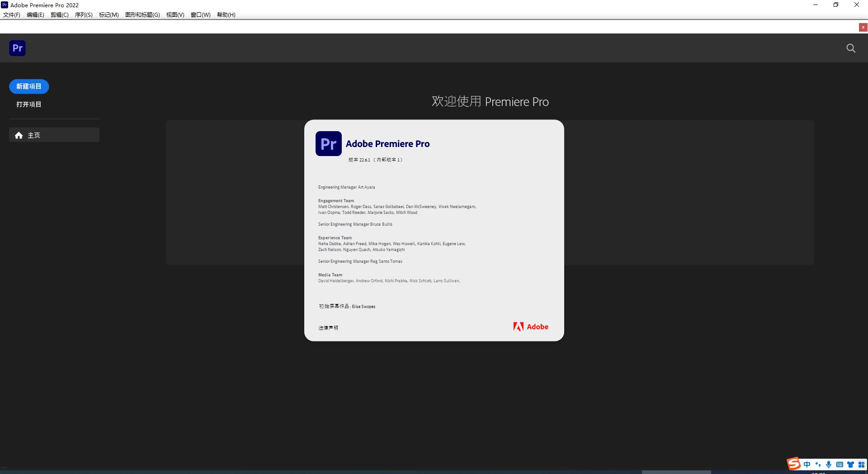Click the Pr logo on the home screen
The width and height of the screenshot is (868, 474).
[x=17, y=48]
